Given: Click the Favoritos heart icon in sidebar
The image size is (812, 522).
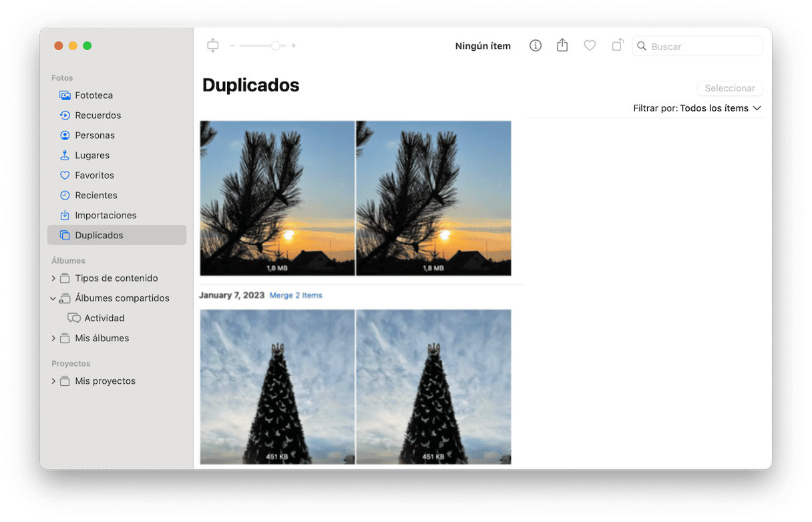Looking at the screenshot, I should tap(65, 176).
